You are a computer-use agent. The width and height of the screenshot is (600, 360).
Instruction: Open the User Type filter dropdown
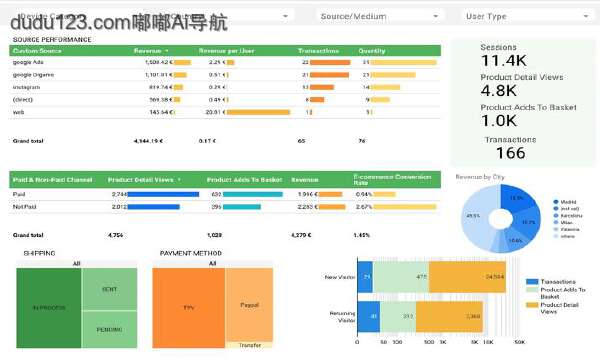click(527, 16)
